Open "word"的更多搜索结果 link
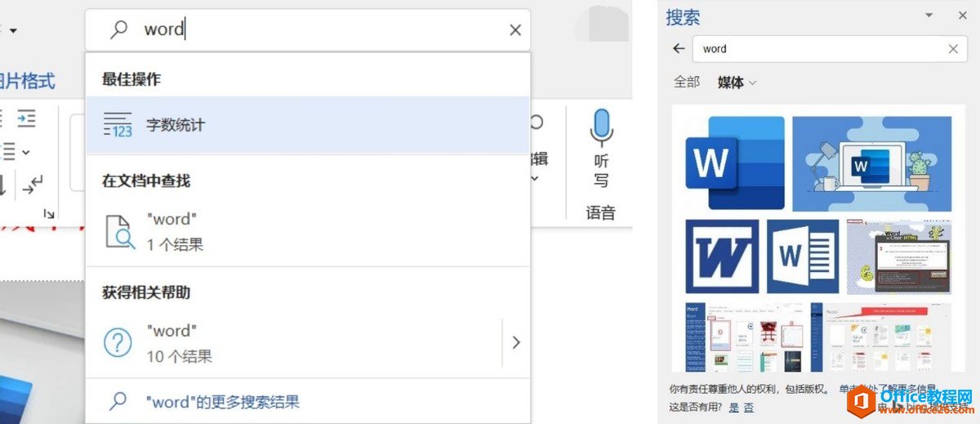Screen dimensions: 980x424 [x=223, y=402]
